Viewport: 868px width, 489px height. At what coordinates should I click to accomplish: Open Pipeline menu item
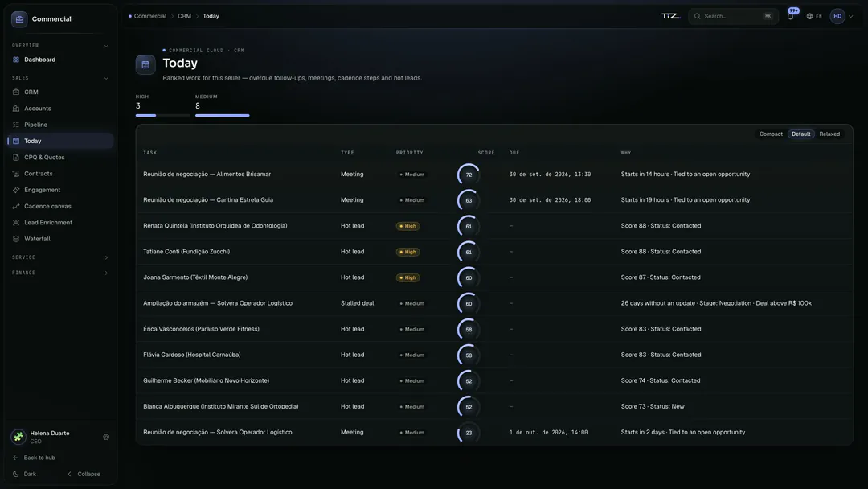coord(59,125)
